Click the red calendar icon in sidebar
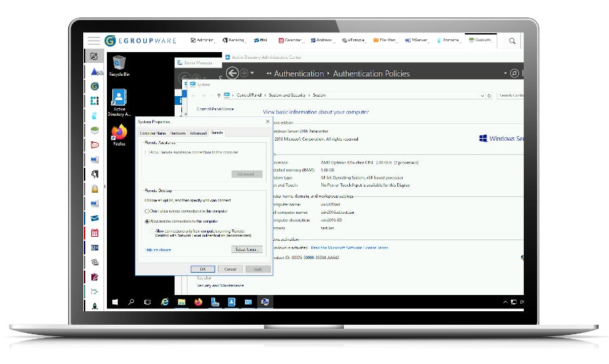The height and width of the screenshot is (364, 609). tap(94, 233)
